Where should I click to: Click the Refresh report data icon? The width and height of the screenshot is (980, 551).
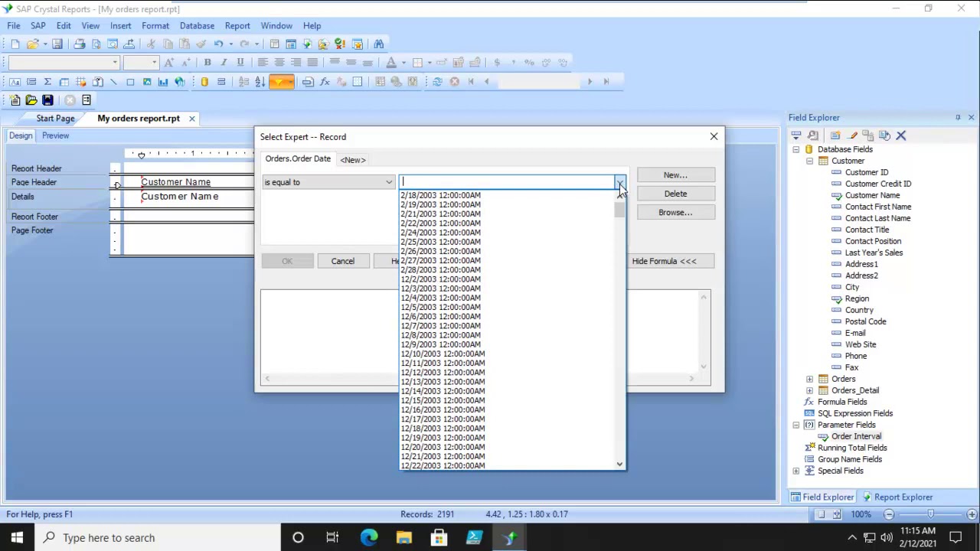437,82
